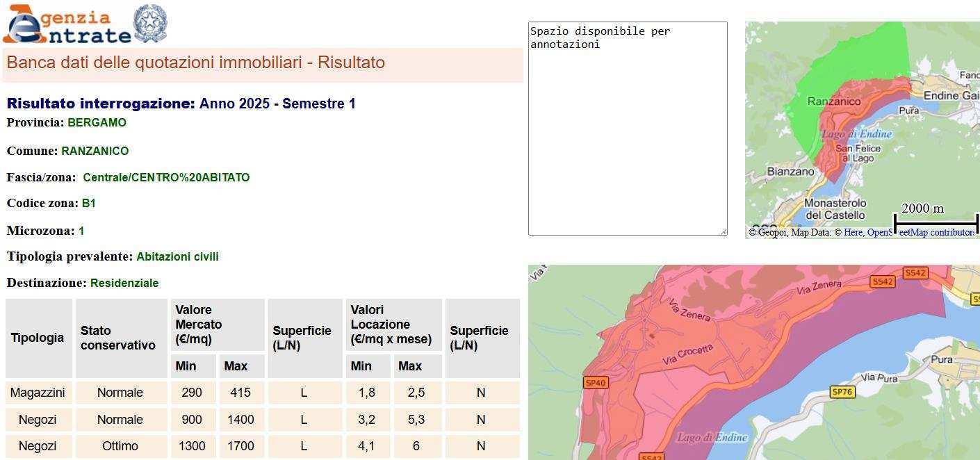Click the Via Crocetta street label

(687, 355)
